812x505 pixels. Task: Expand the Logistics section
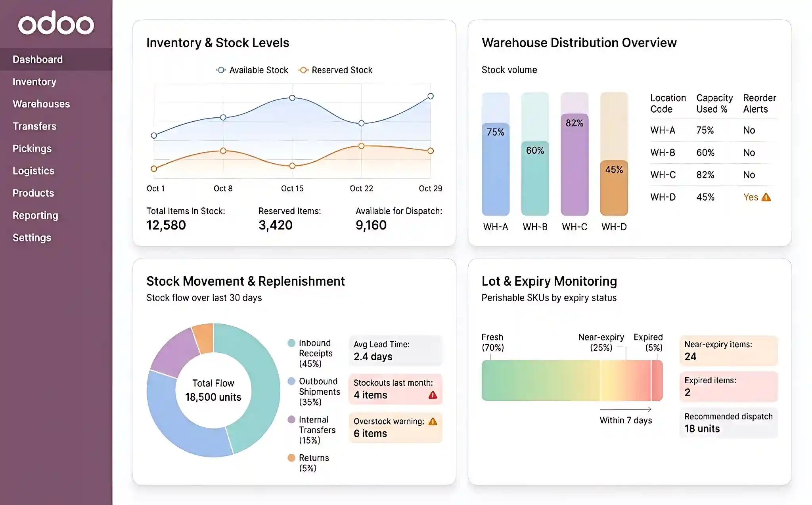click(x=33, y=171)
